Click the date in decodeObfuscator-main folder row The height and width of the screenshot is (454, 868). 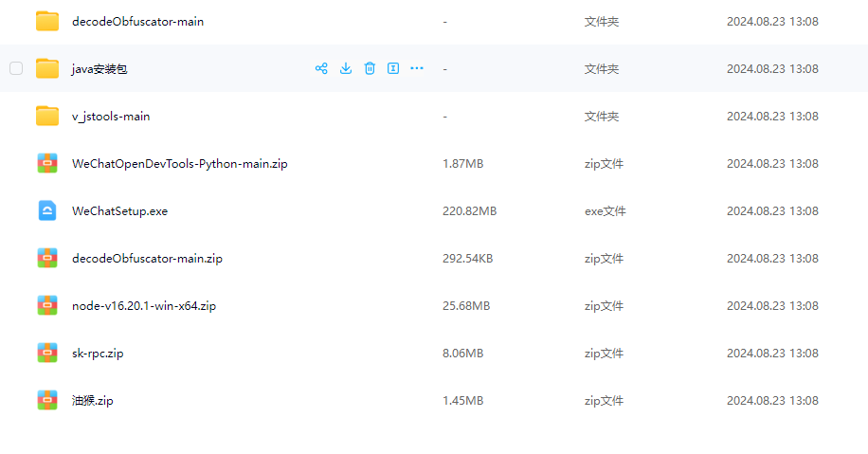[772, 22]
